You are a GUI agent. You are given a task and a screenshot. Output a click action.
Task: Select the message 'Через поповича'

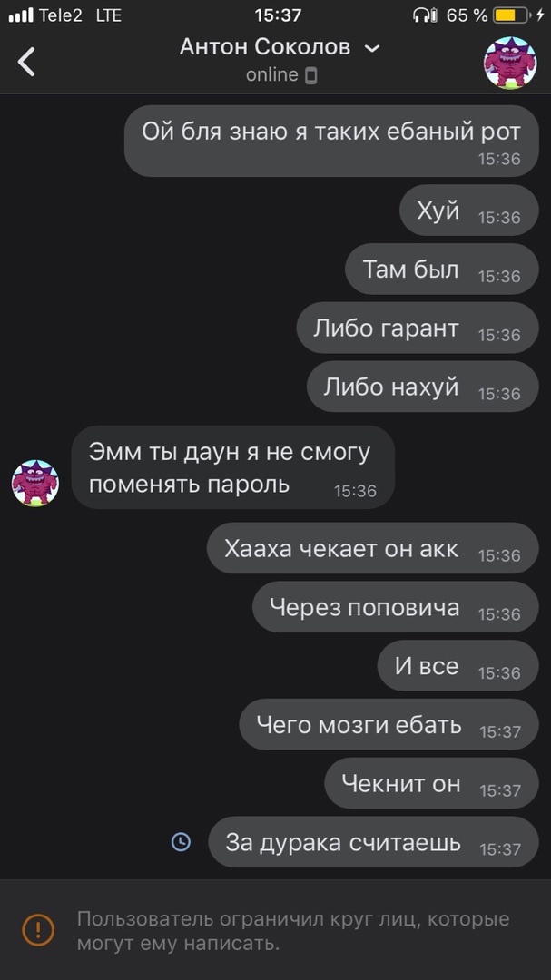click(x=395, y=607)
